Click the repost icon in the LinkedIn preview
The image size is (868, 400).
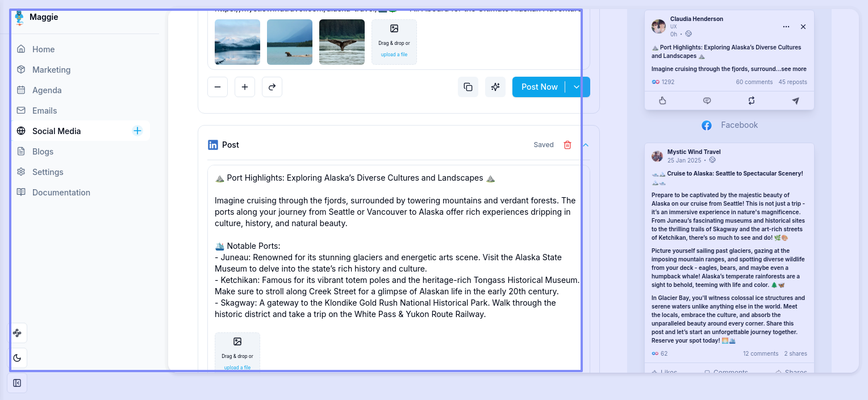[752, 101]
